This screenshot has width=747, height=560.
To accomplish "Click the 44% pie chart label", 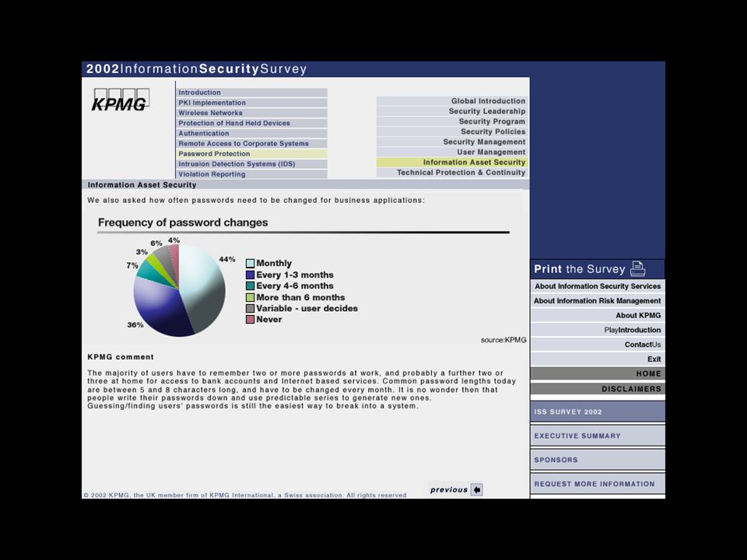I will pyautogui.click(x=227, y=259).
